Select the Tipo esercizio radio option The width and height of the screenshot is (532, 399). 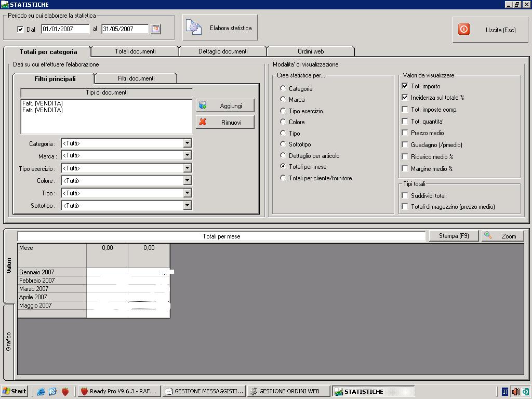pyautogui.click(x=283, y=111)
